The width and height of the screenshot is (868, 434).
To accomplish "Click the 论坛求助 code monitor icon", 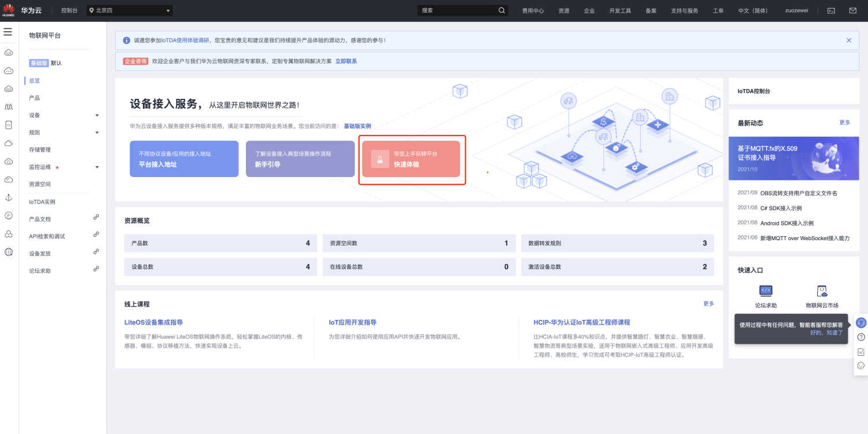I will pos(766,290).
